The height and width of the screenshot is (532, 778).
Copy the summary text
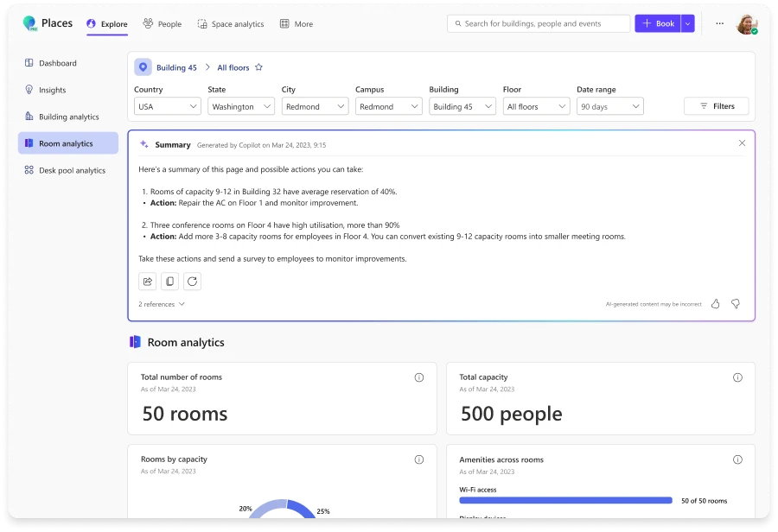pos(169,281)
